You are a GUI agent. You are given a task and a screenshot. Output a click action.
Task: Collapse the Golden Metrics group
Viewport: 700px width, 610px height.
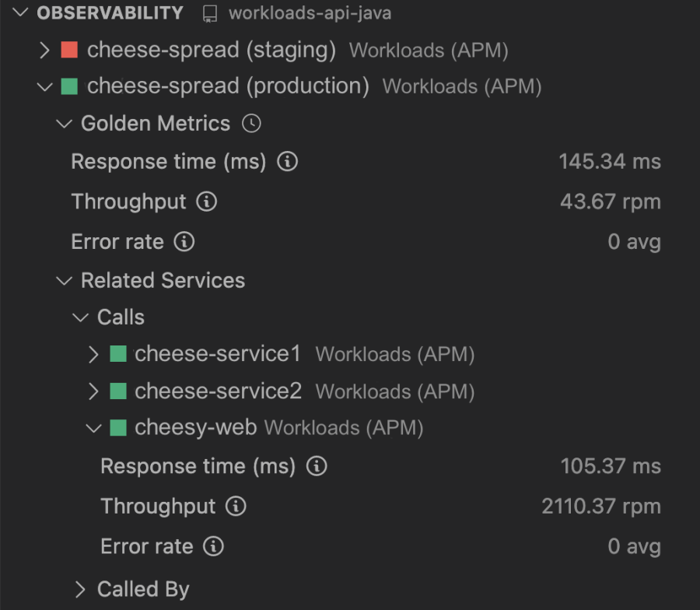point(64,124)
